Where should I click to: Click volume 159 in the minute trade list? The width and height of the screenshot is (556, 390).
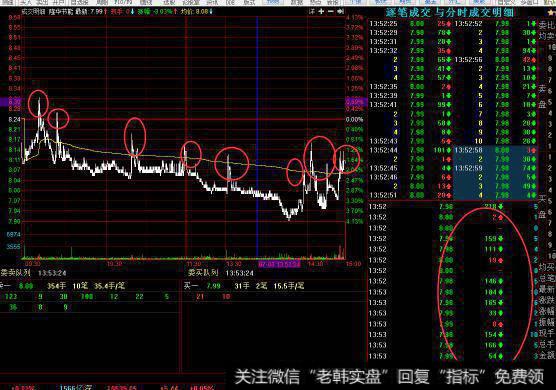coord(490,239)
